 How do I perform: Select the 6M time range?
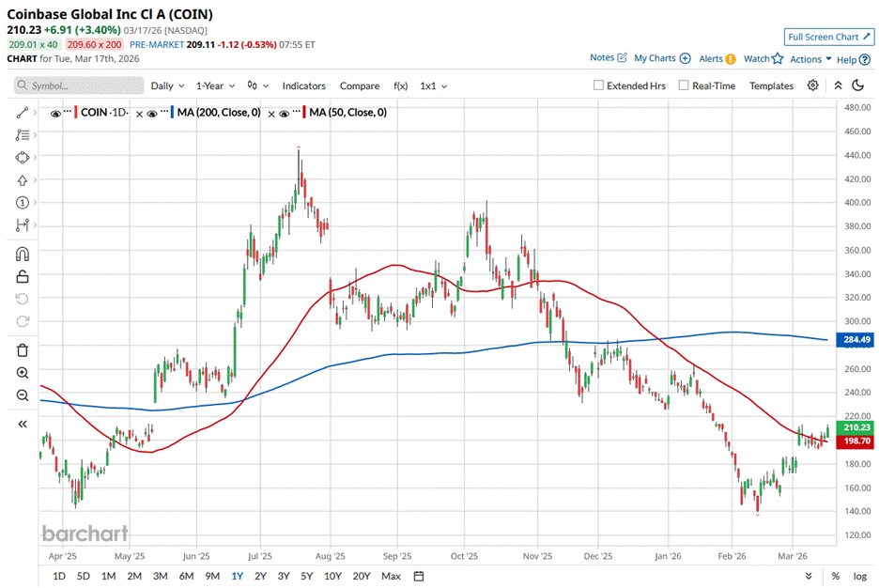click(x=186, y=576)
